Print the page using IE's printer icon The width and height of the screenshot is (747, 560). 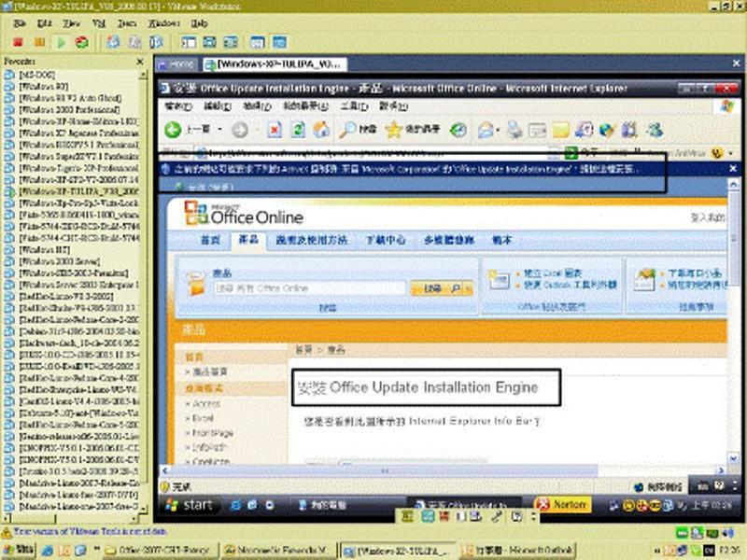pos(514,130)
